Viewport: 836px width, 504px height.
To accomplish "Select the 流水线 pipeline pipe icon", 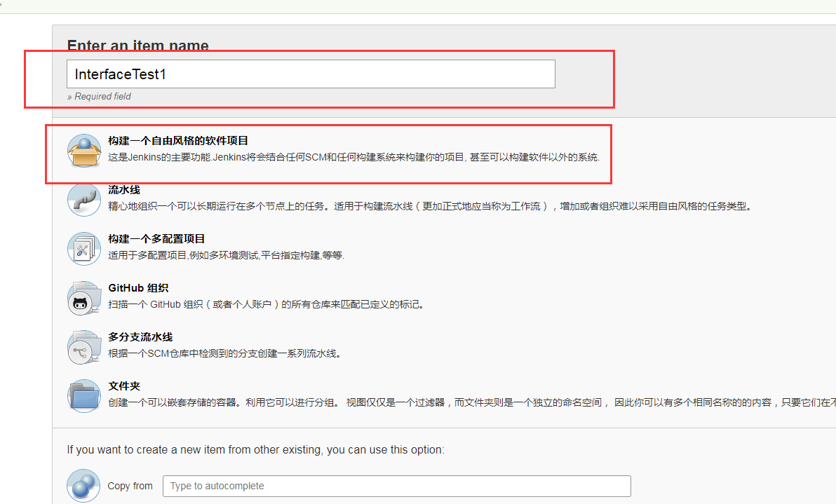I will pyautogui.click(x=84, y=199).
